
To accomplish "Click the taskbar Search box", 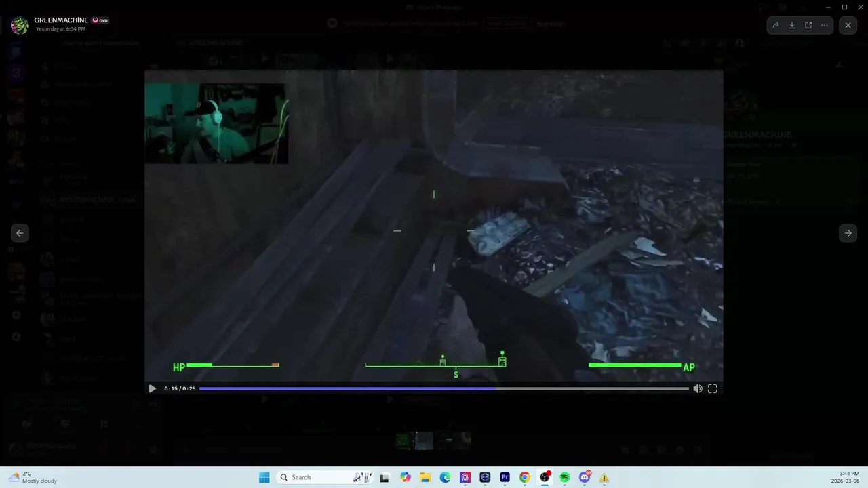I will click(325, 477).
